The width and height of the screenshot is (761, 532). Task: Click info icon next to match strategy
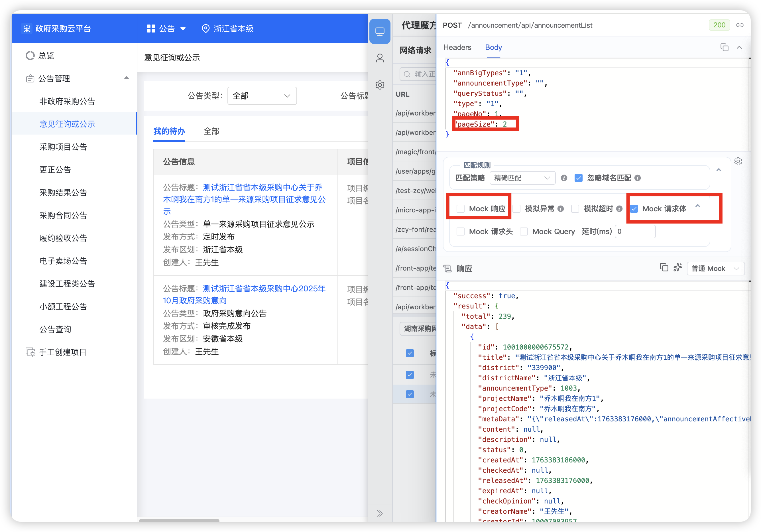564,178
